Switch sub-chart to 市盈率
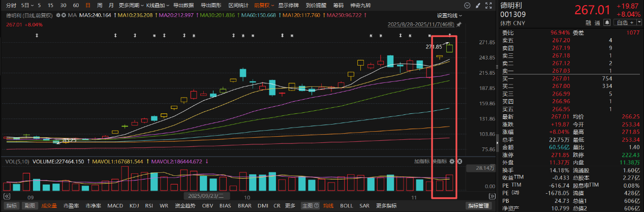This screenshot has width=644, height=212. [71, 205]
